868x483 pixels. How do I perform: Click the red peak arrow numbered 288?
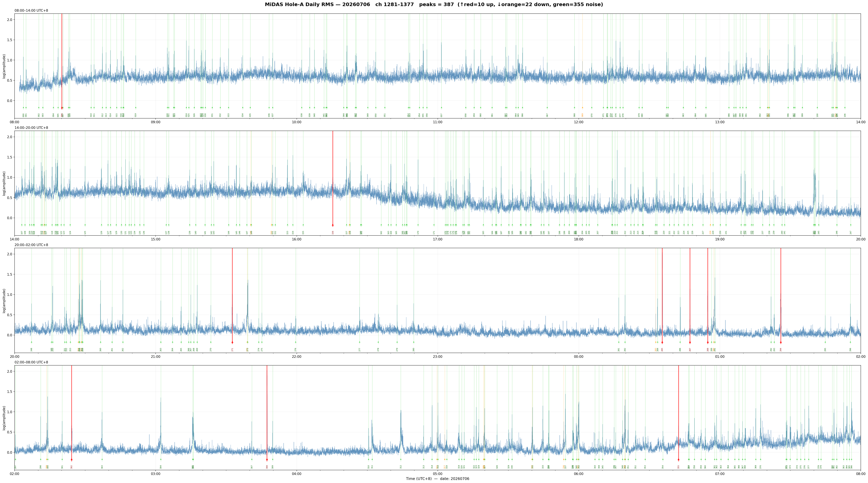708,342
